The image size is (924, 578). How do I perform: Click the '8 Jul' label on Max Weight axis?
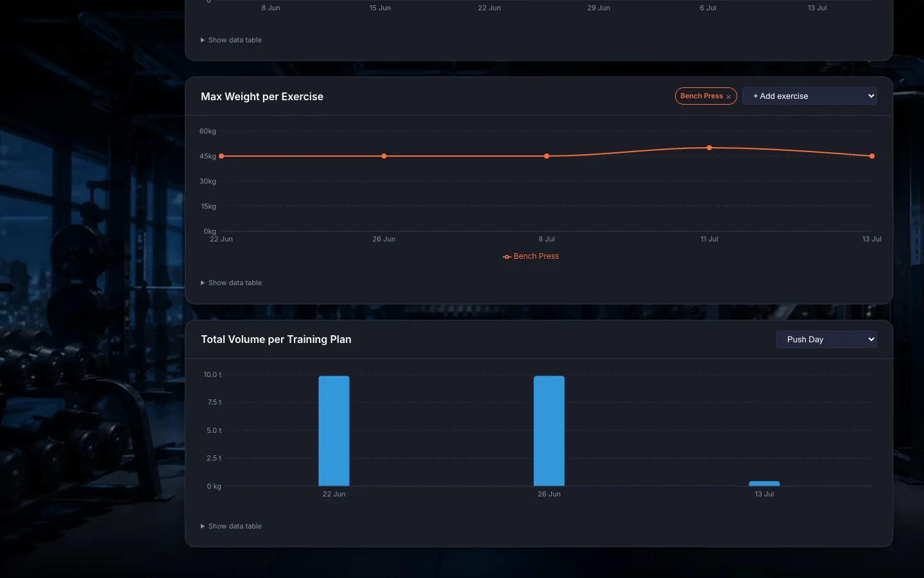[547, 239]
